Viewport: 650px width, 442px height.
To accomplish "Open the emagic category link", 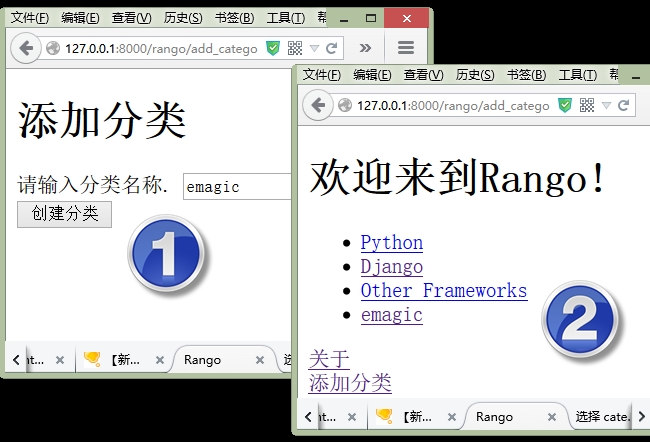I will 392,315.
